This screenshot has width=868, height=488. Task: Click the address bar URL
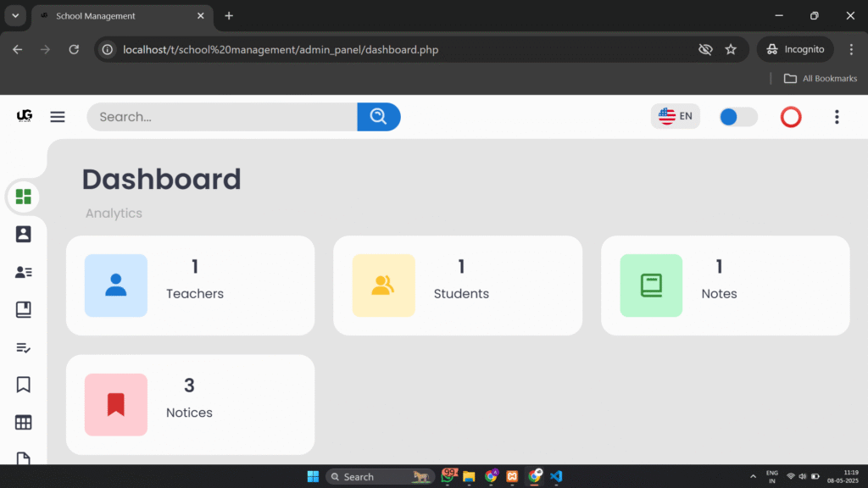click(x=281, y=50)
